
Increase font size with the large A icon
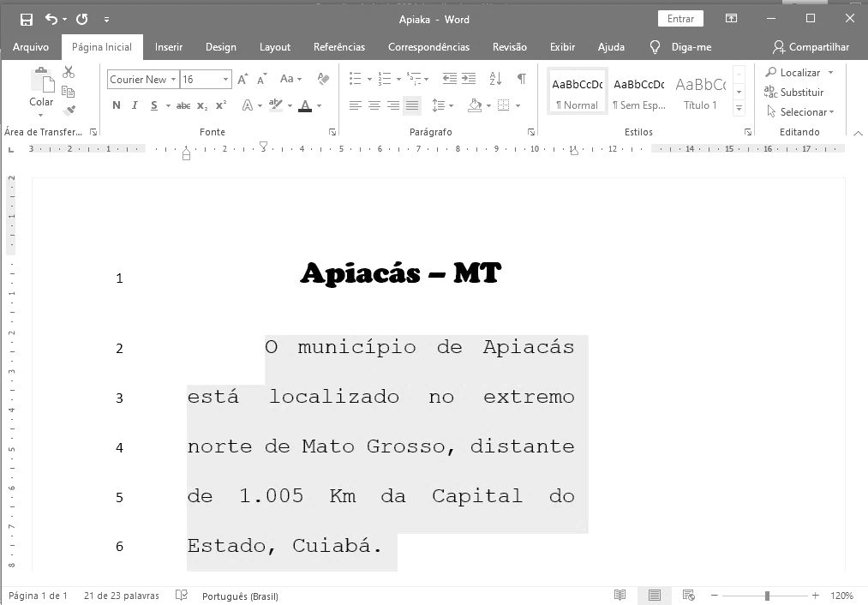click(x=242, y=79)
